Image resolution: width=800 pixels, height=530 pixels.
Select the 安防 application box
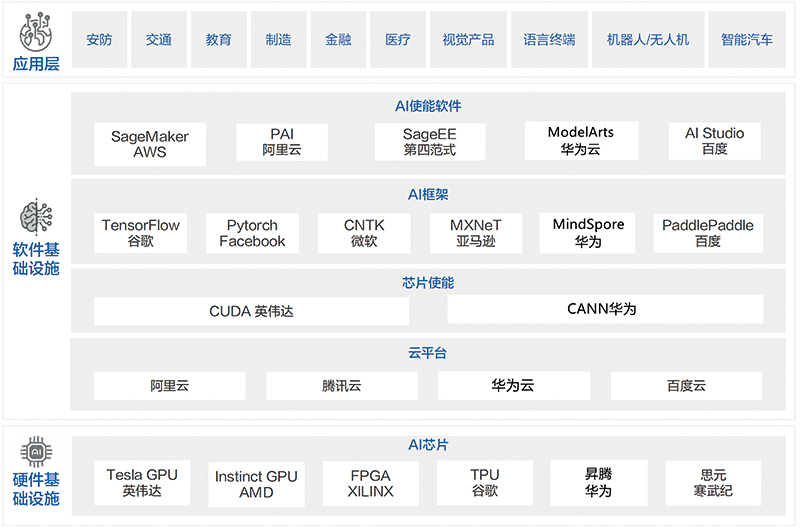coord(99,40)
